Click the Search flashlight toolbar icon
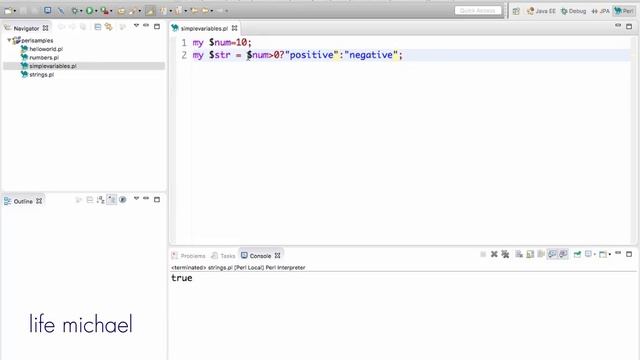Viewport: 640px width, 360px height. [133, 11]
